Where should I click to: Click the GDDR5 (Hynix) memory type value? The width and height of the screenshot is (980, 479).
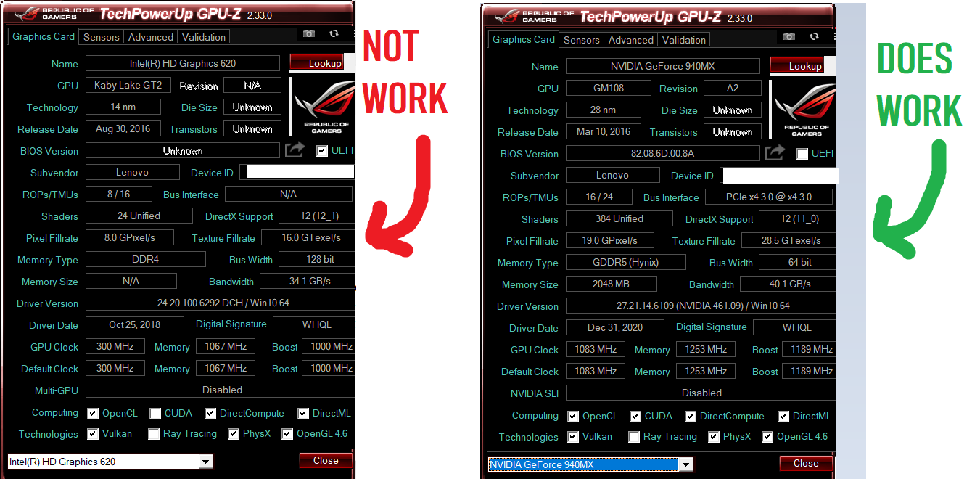tap(626, 262)
